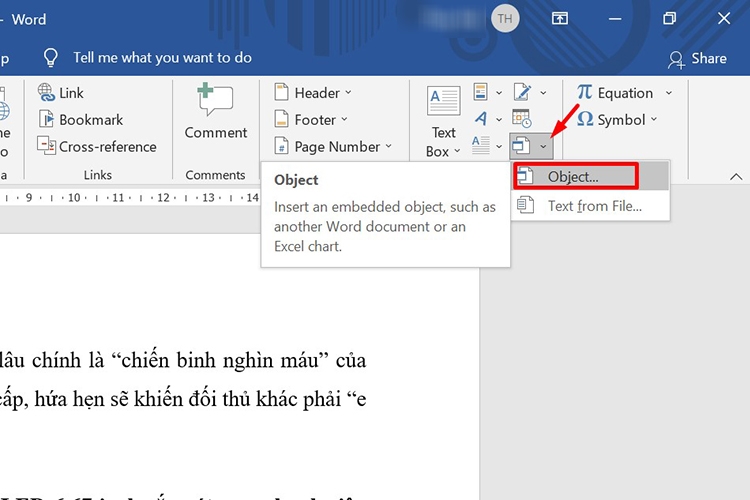
Task: Click the horizontal ruler at mark 10
Action: click(74, 197)
